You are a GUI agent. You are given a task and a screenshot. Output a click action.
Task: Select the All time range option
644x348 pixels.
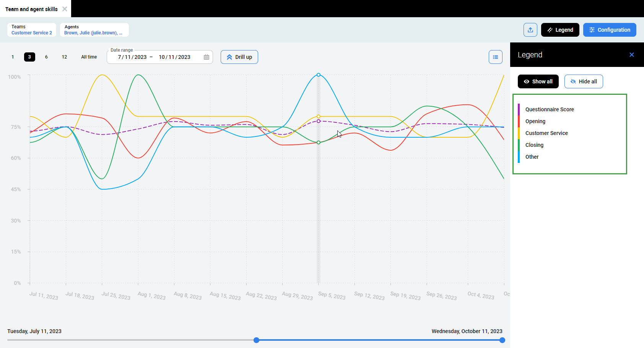coord(89,57)
